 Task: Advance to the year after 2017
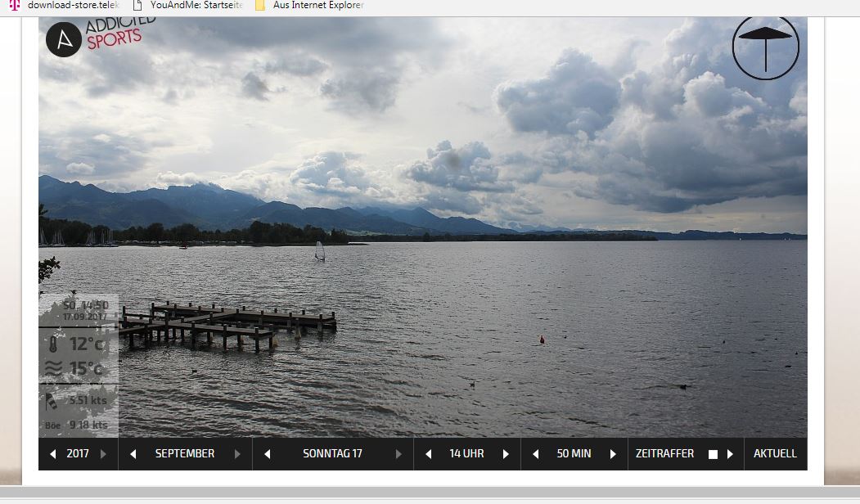pyautogui.click(x=103, y=454)
